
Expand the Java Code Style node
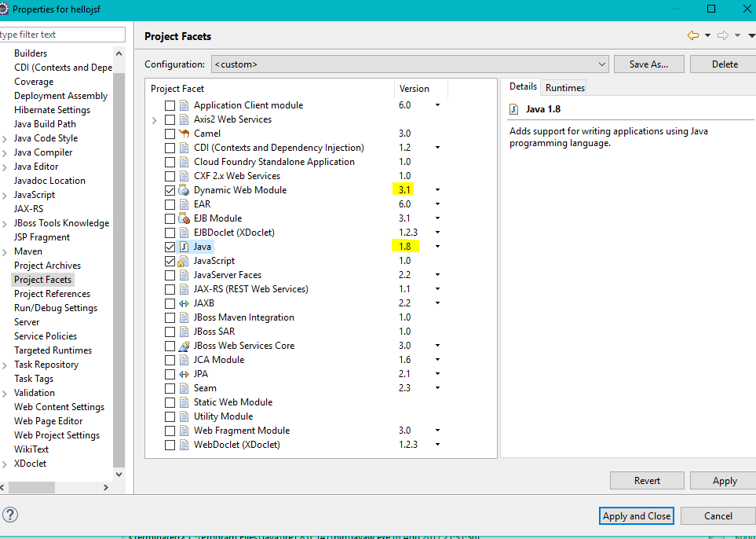tap(5, 139)
